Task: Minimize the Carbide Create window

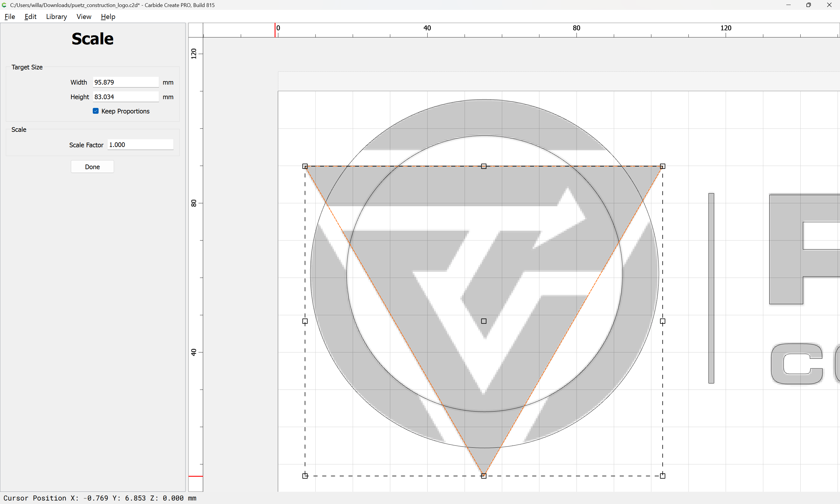Action: [x=788, y=5]
